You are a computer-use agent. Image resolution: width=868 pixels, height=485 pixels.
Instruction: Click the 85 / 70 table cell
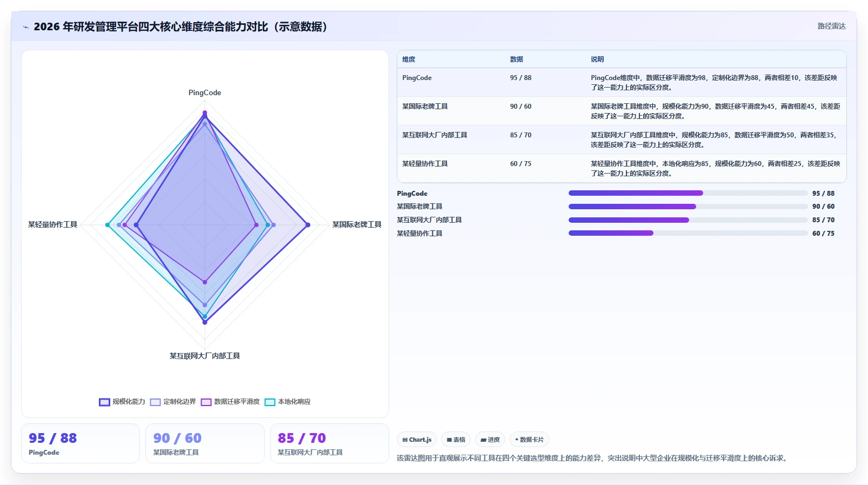click(x=520, y=135)
